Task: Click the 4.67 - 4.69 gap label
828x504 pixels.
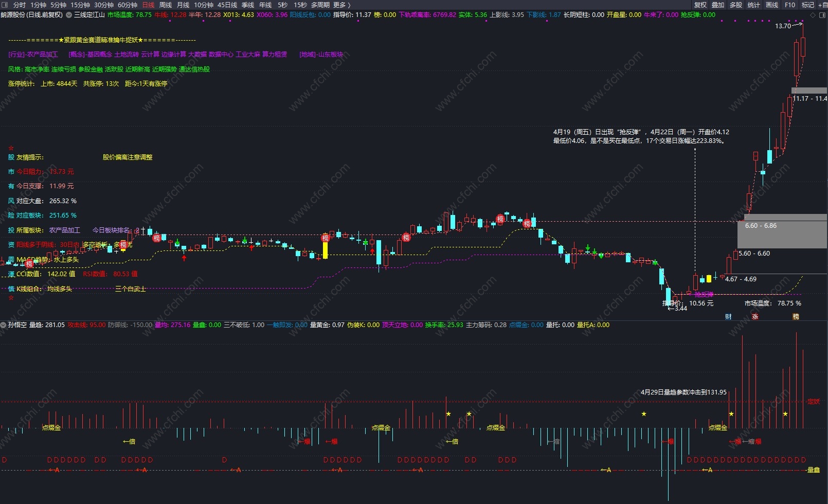Action: pyautogui.click(x=741, y=279)
